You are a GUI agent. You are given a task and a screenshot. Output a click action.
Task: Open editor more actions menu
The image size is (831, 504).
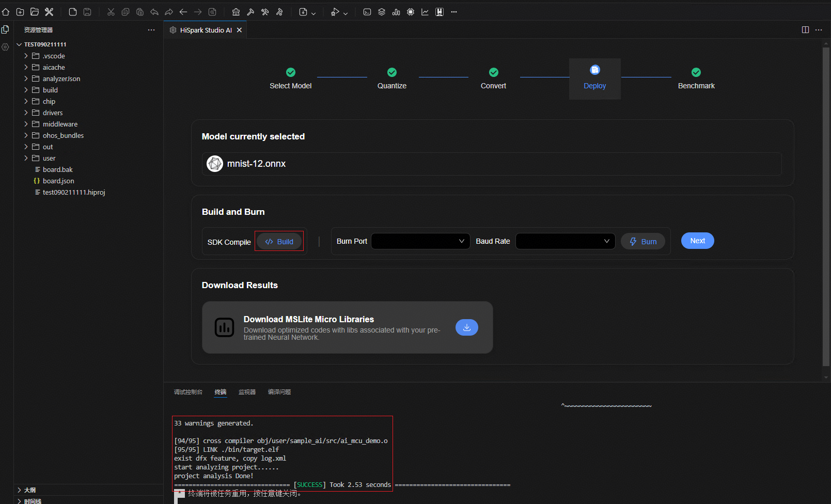[x=819, y=30]
